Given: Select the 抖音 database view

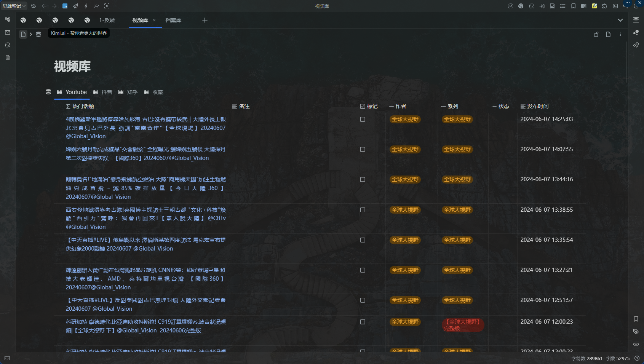Looking at the screenshot, I should [x=102, y=92].
